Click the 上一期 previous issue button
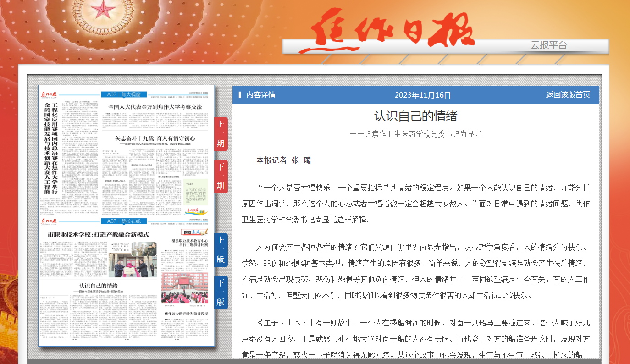This screenshot has width=630, height=364. [x=221, y=133]
